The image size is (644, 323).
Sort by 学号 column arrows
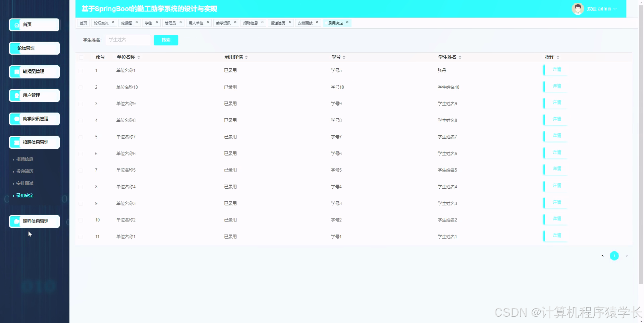344,57
